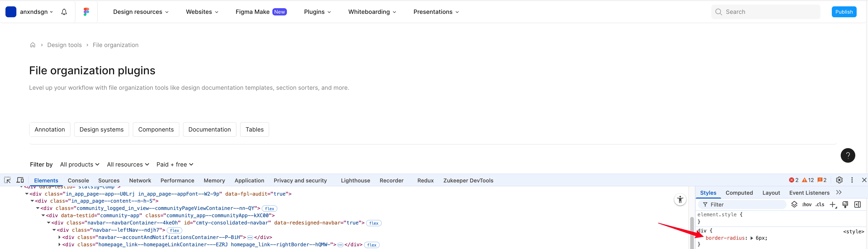Select the Documentation category chip
This screenshot has width=868, height=249.
click(x=210, y=129)
